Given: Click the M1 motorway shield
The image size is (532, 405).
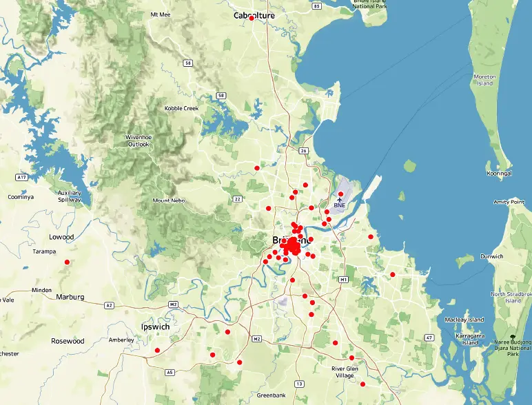Looking at the screenshot, I should 342,280.
